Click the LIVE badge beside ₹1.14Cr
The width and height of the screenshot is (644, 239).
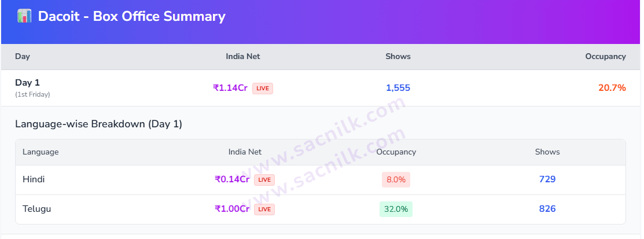tap(263, 89)
